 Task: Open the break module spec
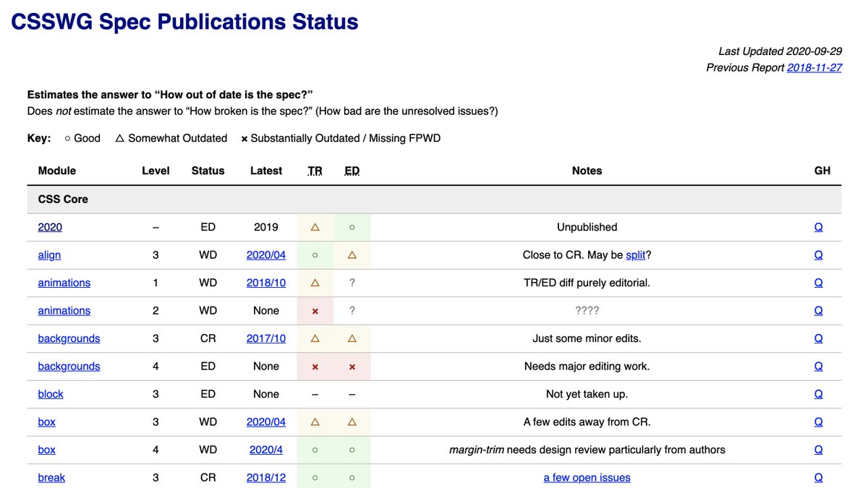(51, 477)
